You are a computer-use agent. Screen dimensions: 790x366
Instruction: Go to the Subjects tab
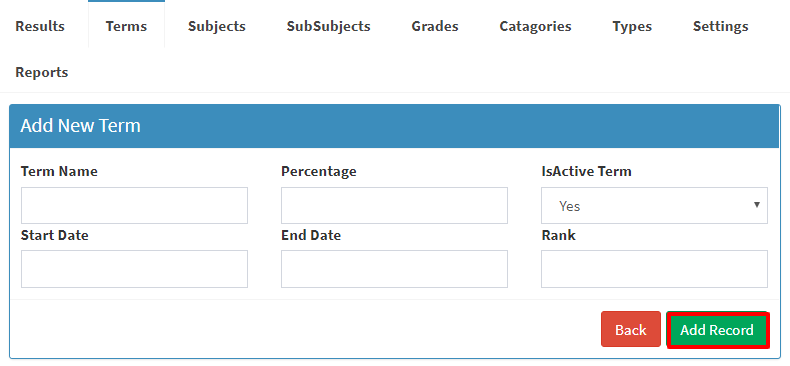(217, 26)
